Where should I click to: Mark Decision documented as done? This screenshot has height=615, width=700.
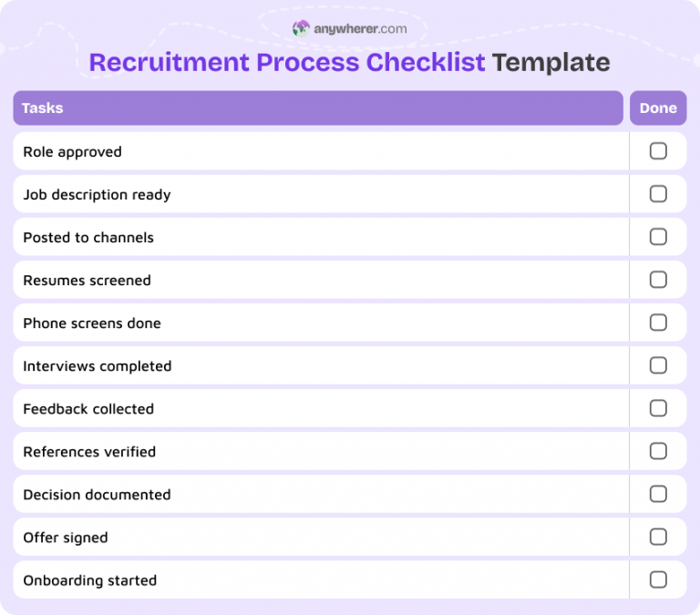tap(658, 494)
